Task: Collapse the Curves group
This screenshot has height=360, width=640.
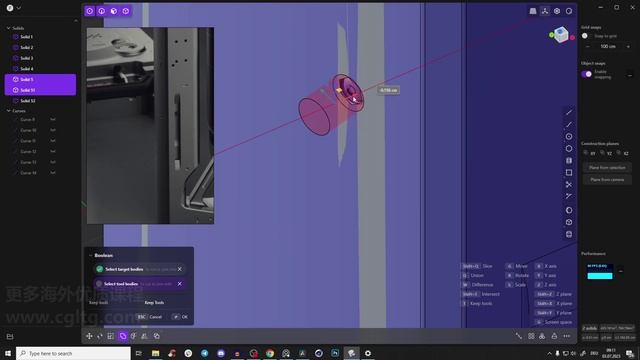Action: [x=9, y=111]
